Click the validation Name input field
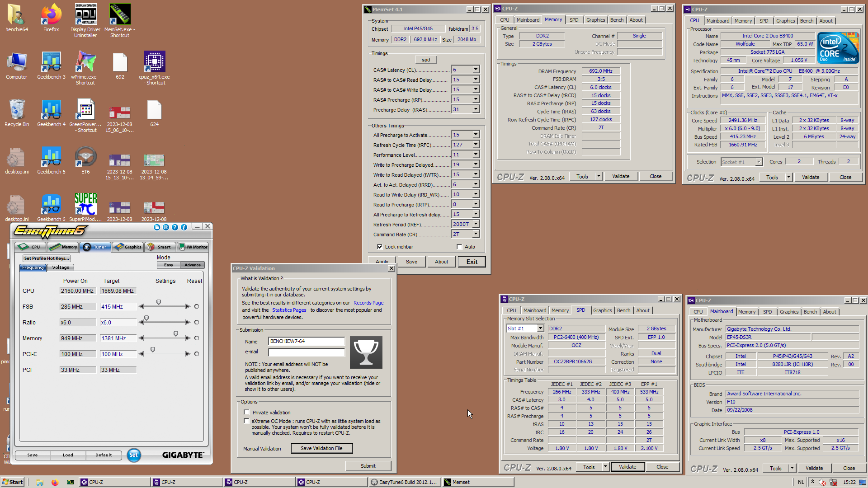 click(307, 341)
